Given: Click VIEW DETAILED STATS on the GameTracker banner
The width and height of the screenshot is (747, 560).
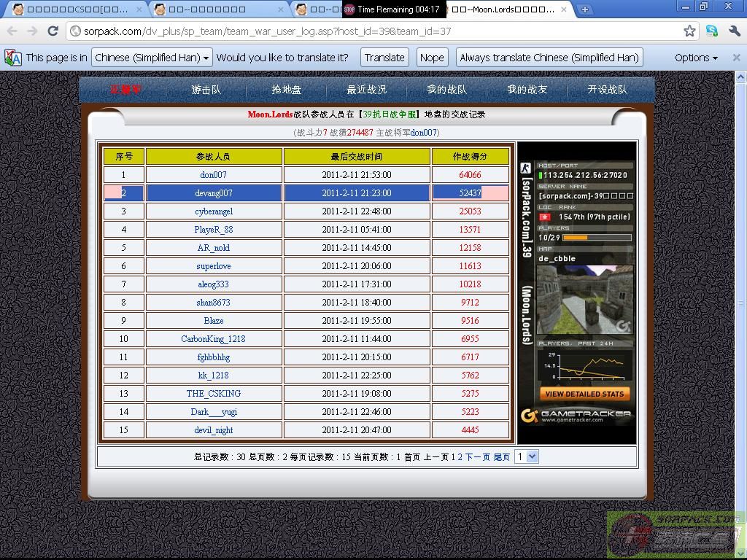Looking at the screenshot, I should coord(584,394).
